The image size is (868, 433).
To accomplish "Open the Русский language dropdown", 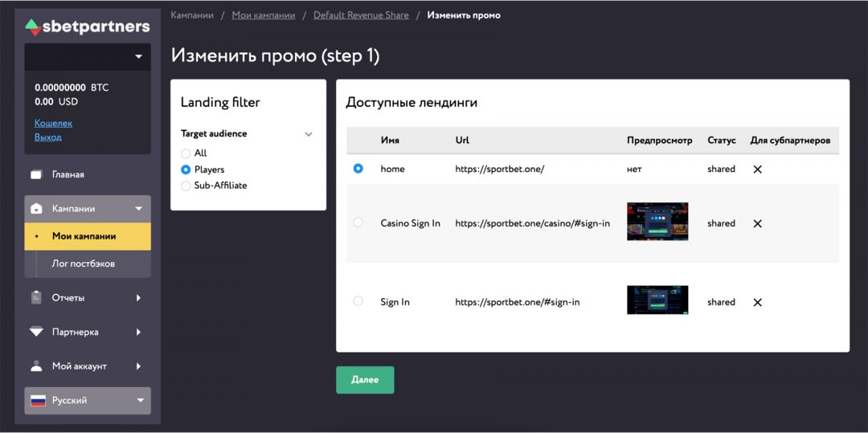I will [88, 400].
